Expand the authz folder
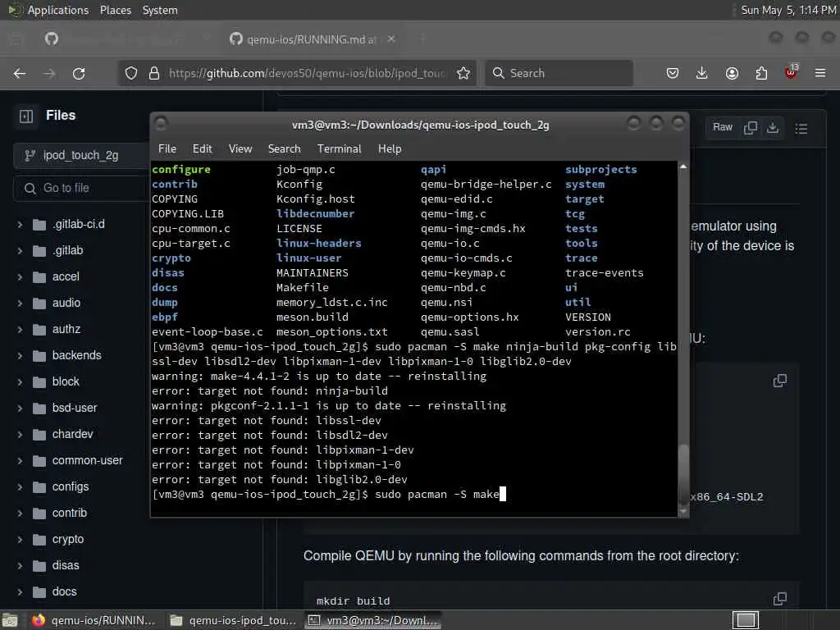Viewport: 840px width, 630px height. click(20, 330)
